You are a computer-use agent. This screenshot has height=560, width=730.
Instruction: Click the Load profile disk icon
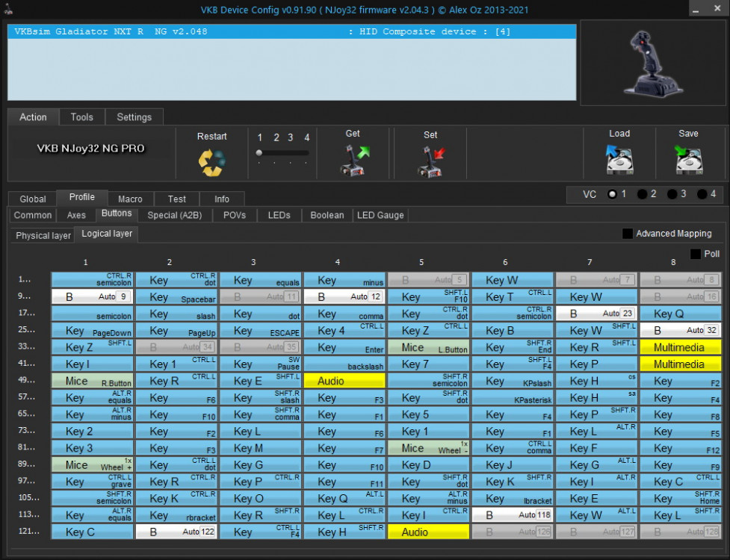[x=619, y=159]
